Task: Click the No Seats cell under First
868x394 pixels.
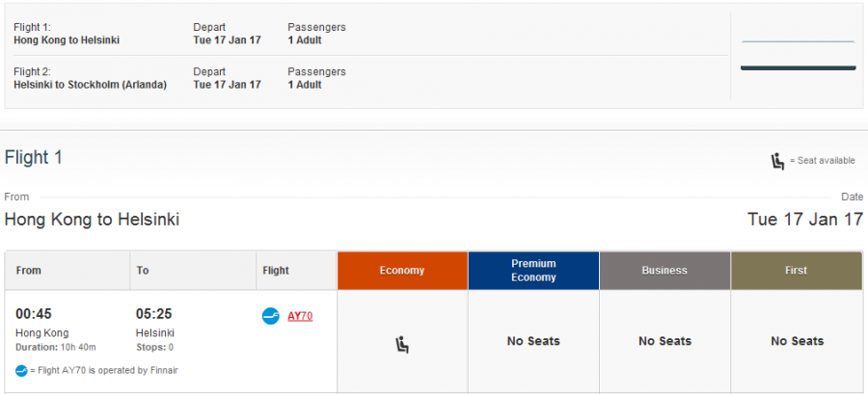Action: (x=797, y=342)
